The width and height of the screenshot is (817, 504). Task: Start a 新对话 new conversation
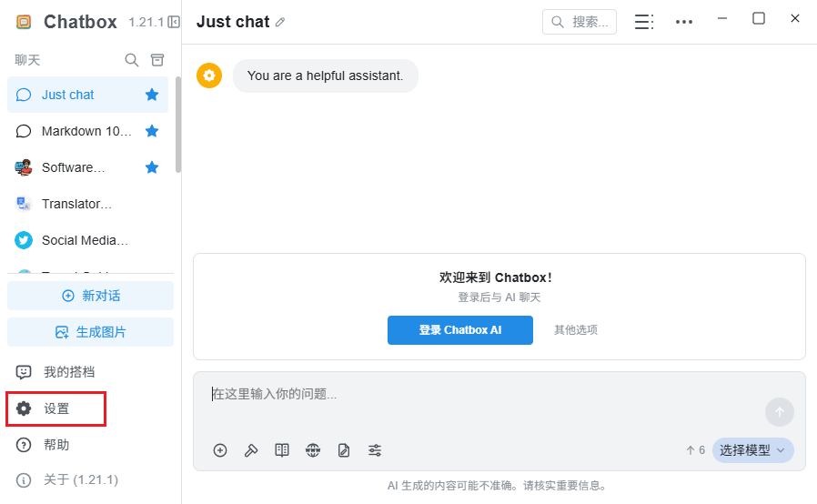coord(91,296)
